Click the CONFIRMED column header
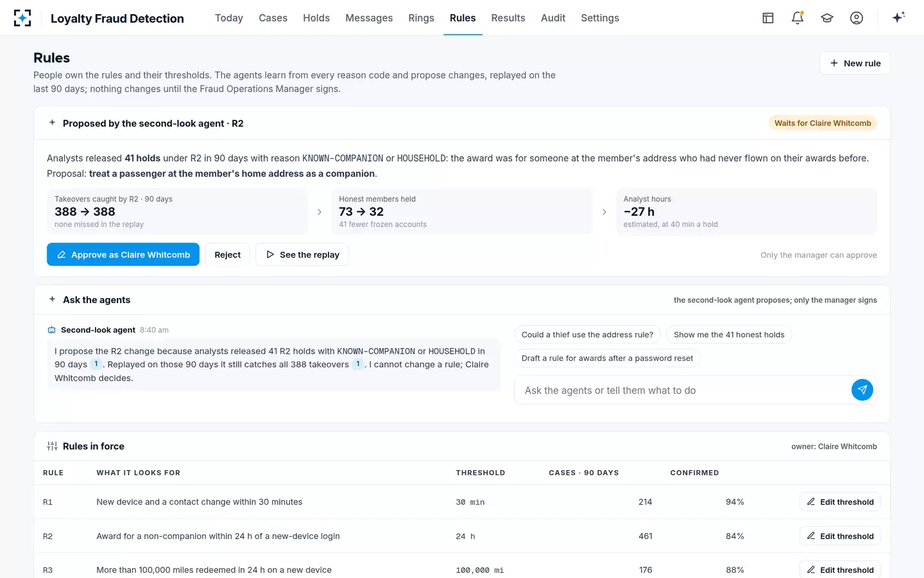 694,473
